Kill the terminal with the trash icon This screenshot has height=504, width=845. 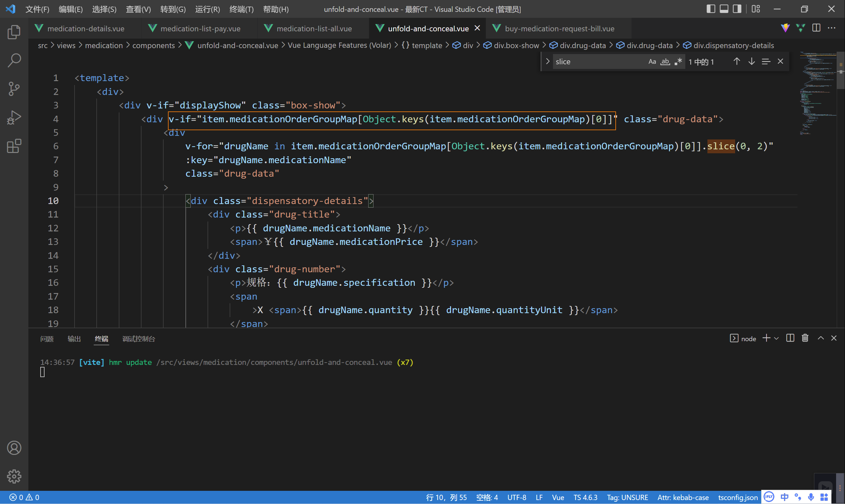pyautogui.click(x=805, y=338)
